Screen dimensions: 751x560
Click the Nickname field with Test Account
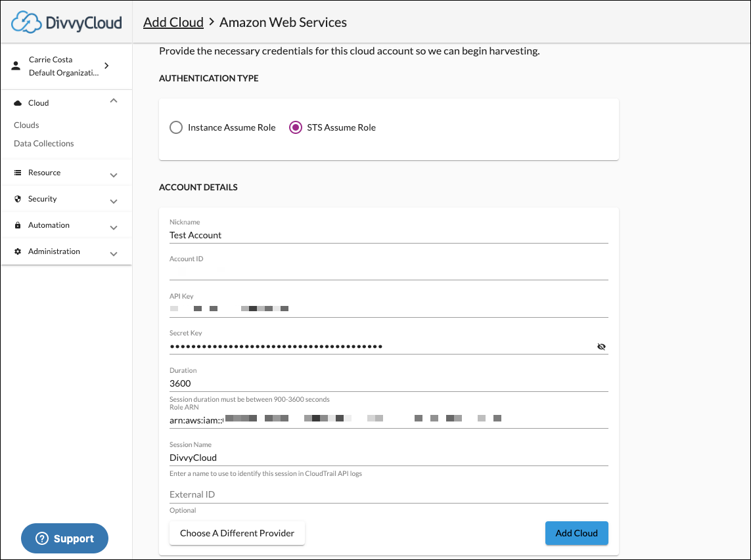click(x=389, y=235)
